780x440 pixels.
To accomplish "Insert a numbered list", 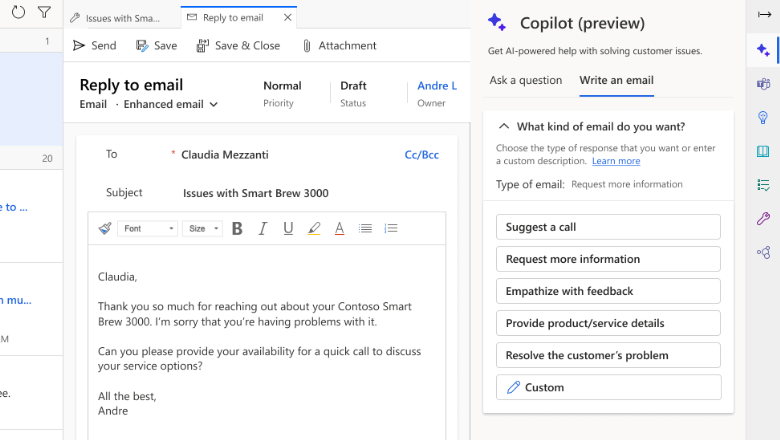I will pos(391,229).
